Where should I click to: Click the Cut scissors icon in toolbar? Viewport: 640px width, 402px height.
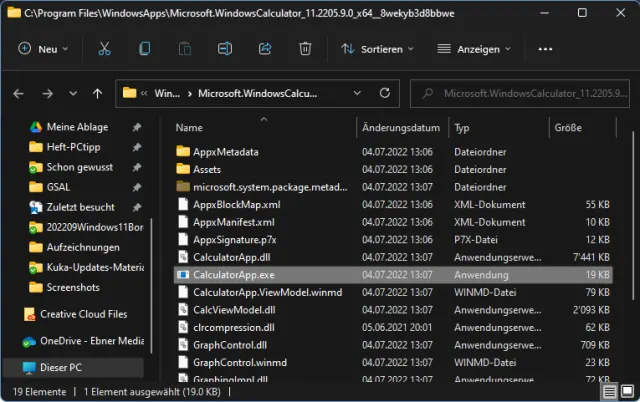pyautogui.click(x=104, y=48)
